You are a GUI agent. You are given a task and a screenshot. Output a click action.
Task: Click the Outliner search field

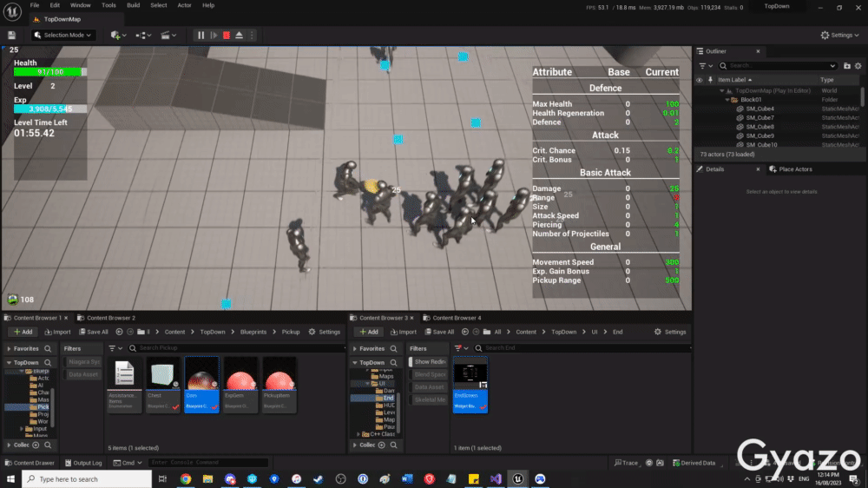click(781, 65)
